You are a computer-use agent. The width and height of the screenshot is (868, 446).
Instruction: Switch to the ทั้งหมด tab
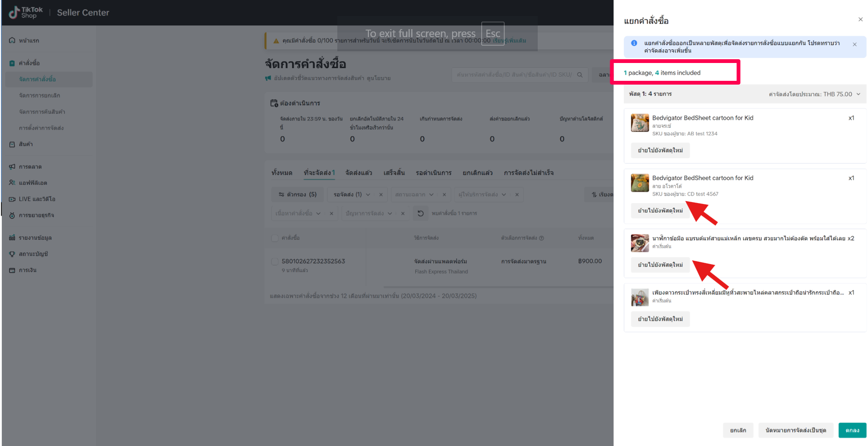point(282,173)
